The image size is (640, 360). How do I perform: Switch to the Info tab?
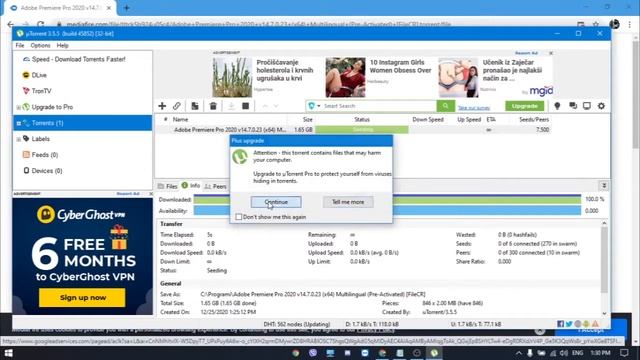point(191,186)
